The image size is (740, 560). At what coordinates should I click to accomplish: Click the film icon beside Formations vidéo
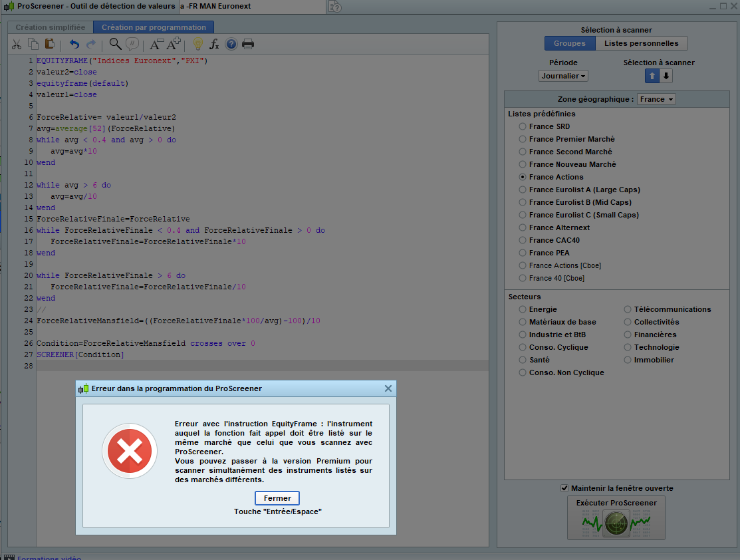[9, 557]
